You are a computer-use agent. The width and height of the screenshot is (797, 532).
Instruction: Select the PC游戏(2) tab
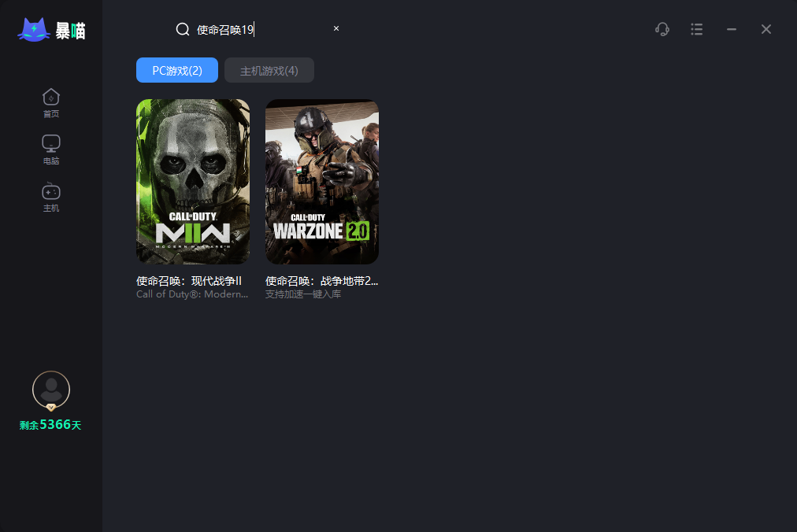click(177, 70)
